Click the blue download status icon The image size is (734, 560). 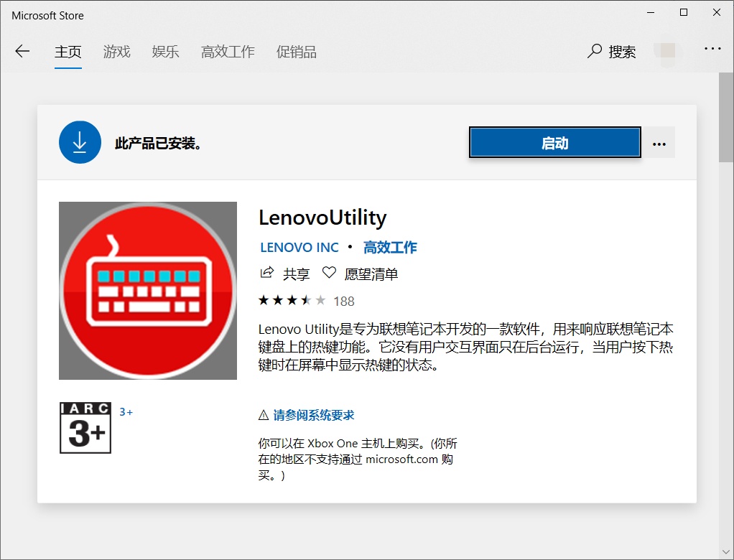(x=80, y=142)
